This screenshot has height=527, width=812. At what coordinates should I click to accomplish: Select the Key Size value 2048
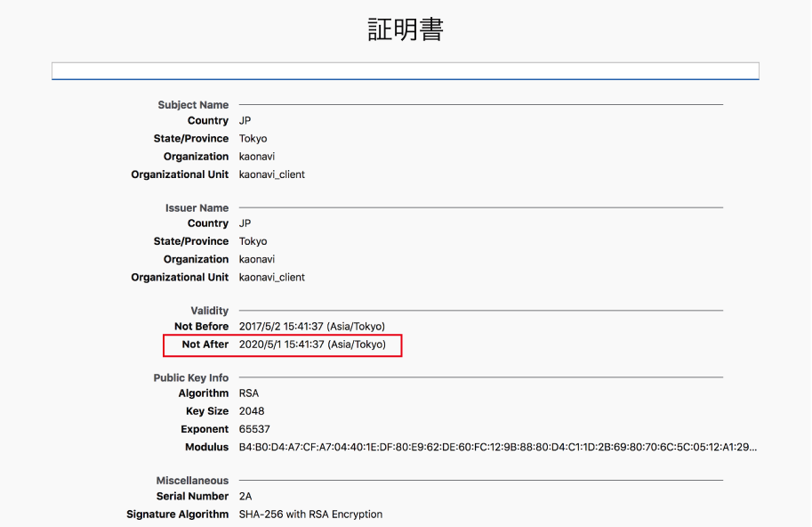click(252, 411)
